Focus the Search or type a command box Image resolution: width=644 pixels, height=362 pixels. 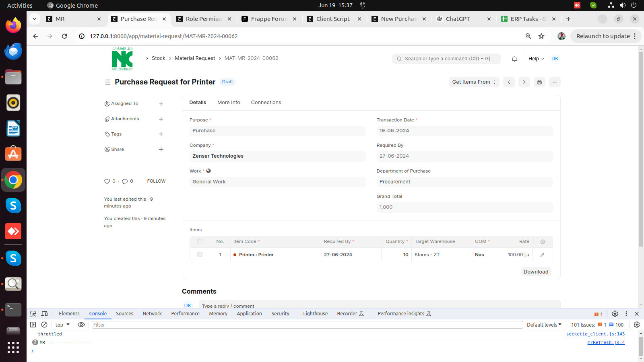(x=446, y=59)
